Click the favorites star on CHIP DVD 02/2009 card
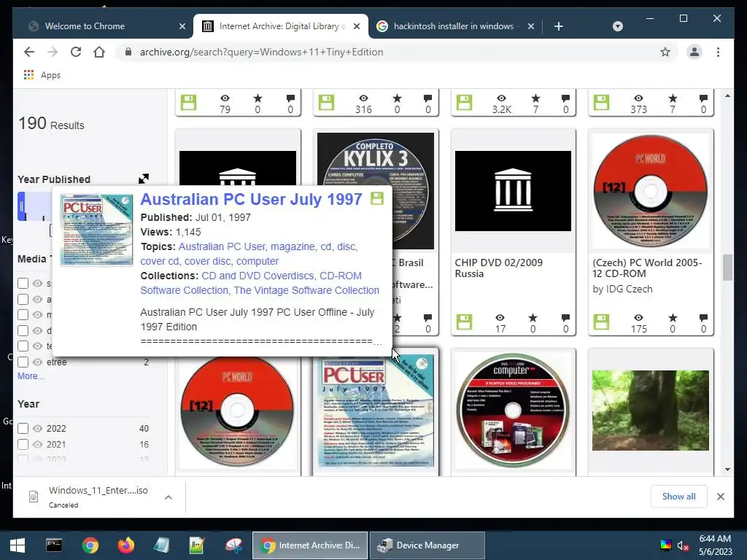 point(533,318)
